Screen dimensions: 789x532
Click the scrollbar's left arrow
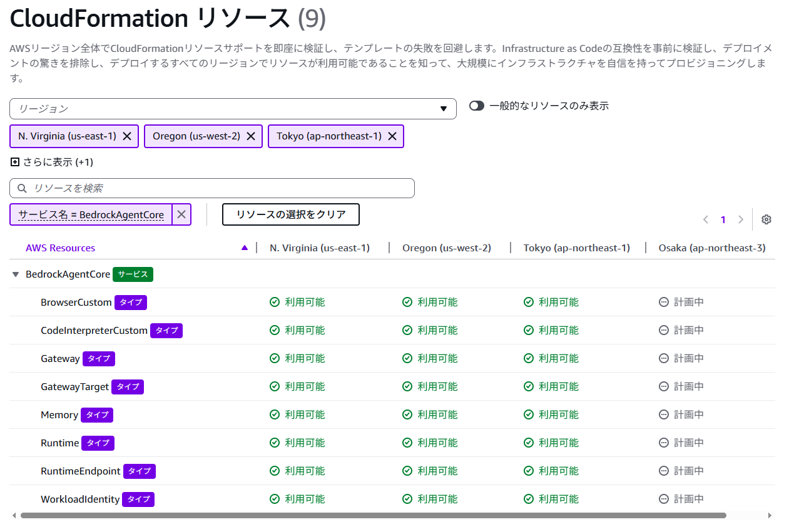(x=14, y=516)
